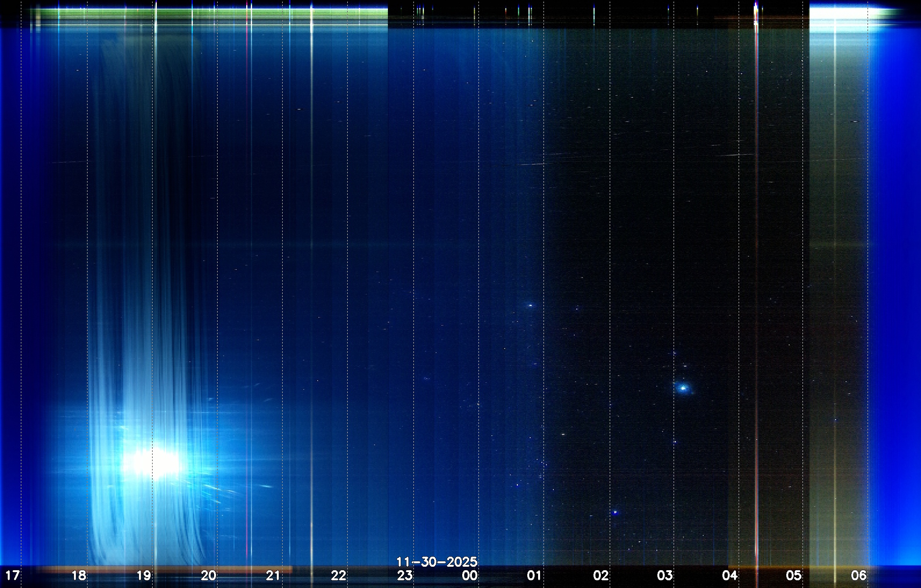This screenshot has height=588, width=921.
Task: Click the 01 hour label
Action: coord(534,576)
